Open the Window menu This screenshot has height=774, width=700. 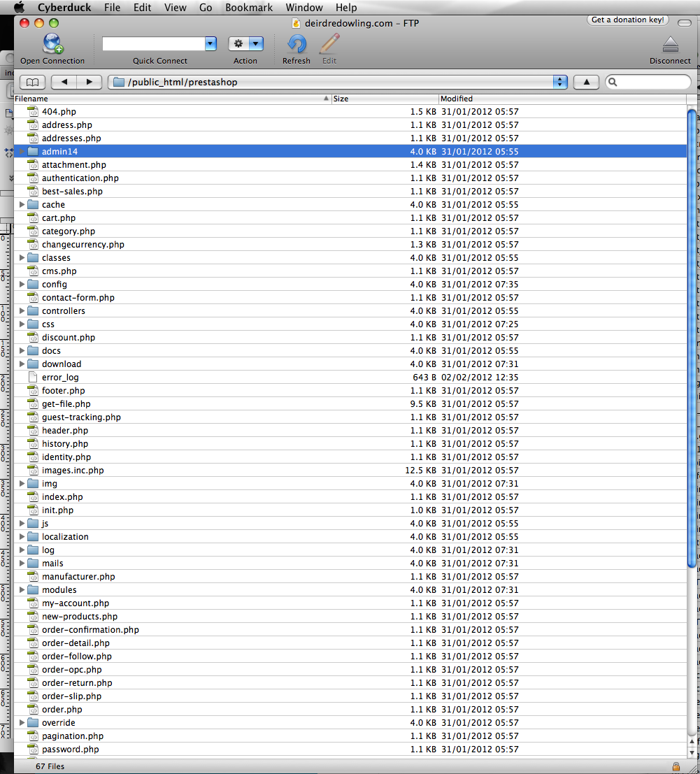coord(304,8)
